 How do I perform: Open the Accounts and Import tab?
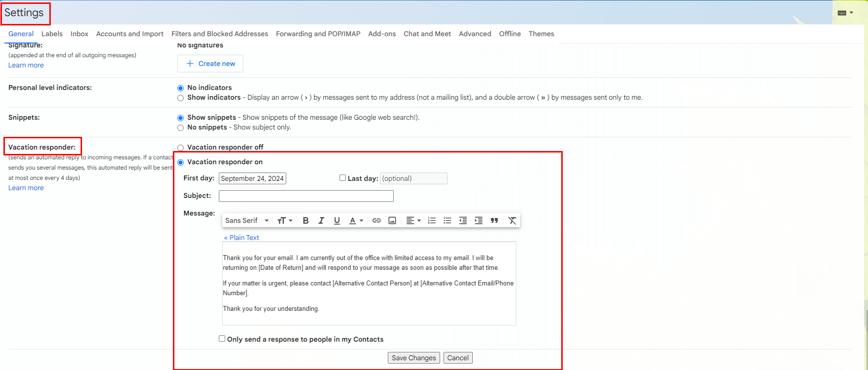click(130, 34)
